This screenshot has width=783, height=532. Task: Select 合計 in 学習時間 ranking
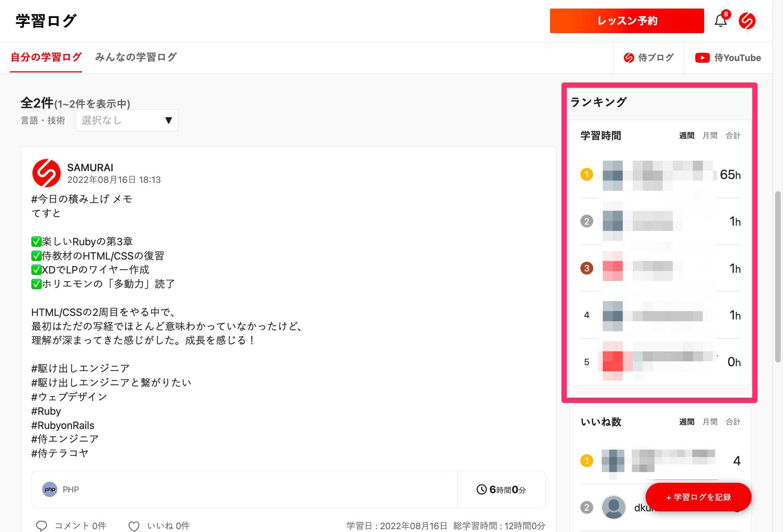(x=733, y=135)
